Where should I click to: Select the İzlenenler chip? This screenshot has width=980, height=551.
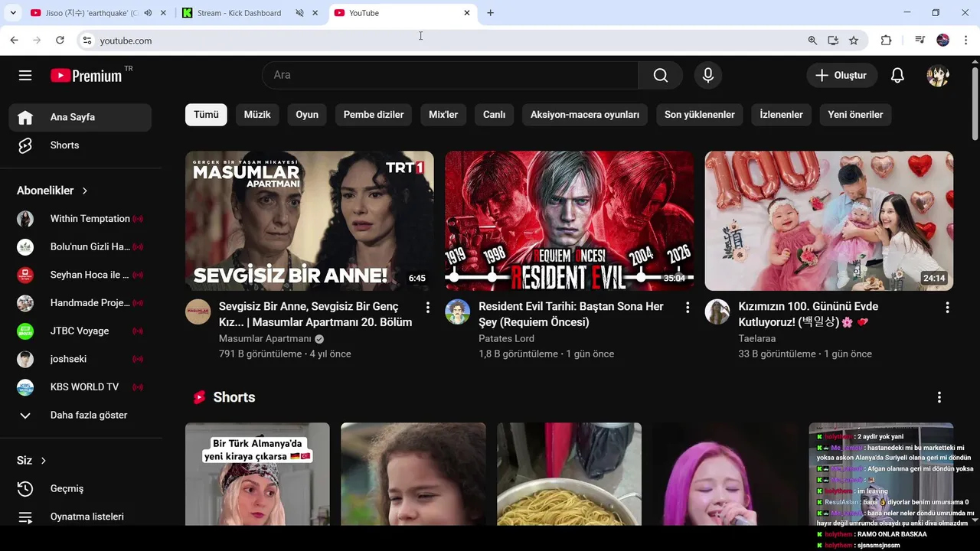[781, 115]
